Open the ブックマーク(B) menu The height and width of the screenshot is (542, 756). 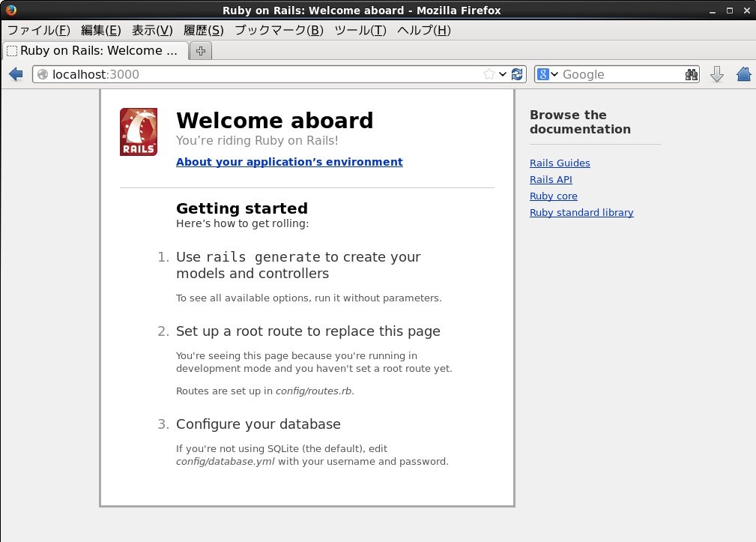point(279,31)
